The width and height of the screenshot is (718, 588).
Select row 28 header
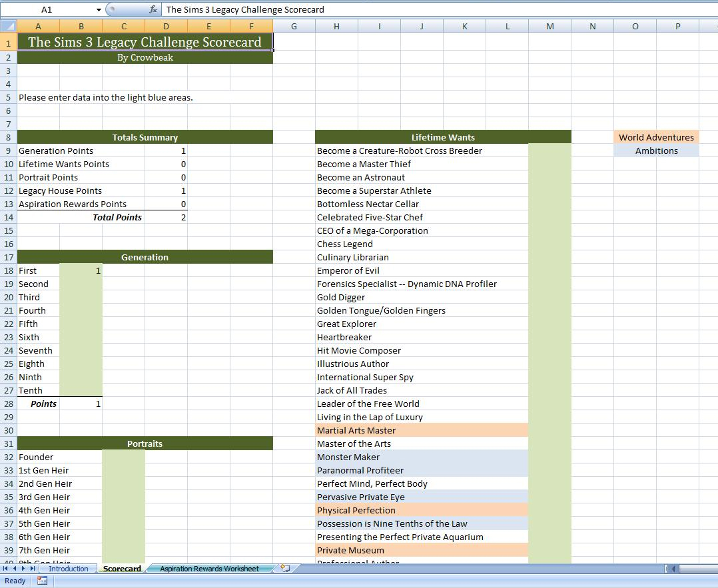coord(8,404)
